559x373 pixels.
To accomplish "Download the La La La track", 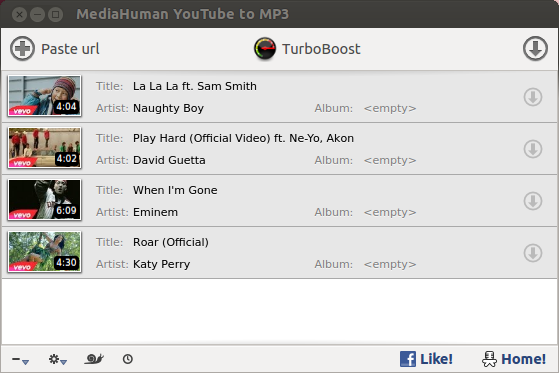I will 533,97.
